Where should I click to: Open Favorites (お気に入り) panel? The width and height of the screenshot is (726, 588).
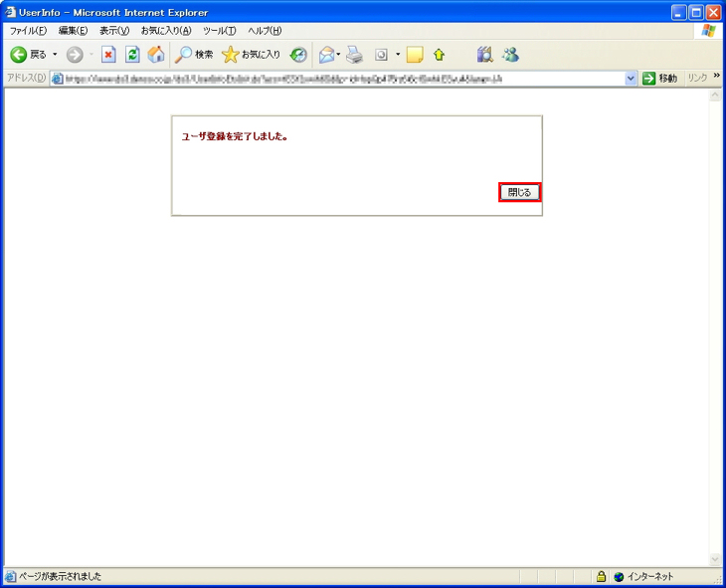[x=252, y=55]
